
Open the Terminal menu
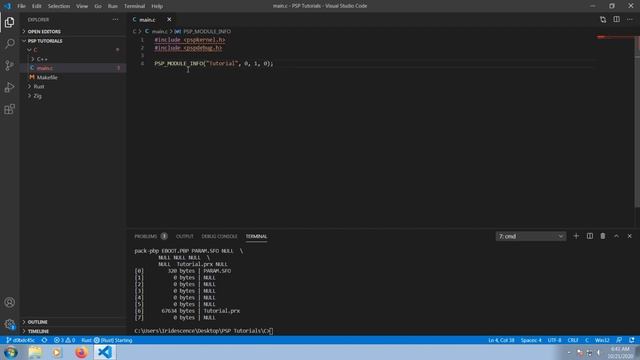click(135, 6)
